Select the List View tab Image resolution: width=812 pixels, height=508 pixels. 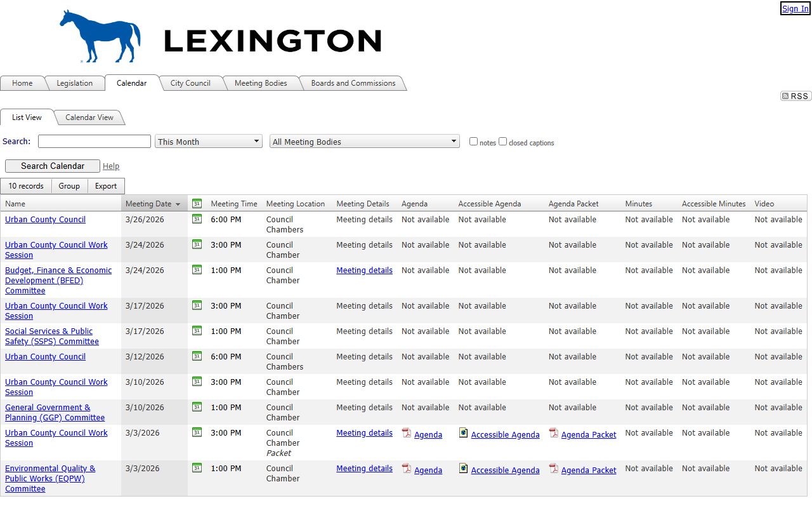tap(27, 117)
